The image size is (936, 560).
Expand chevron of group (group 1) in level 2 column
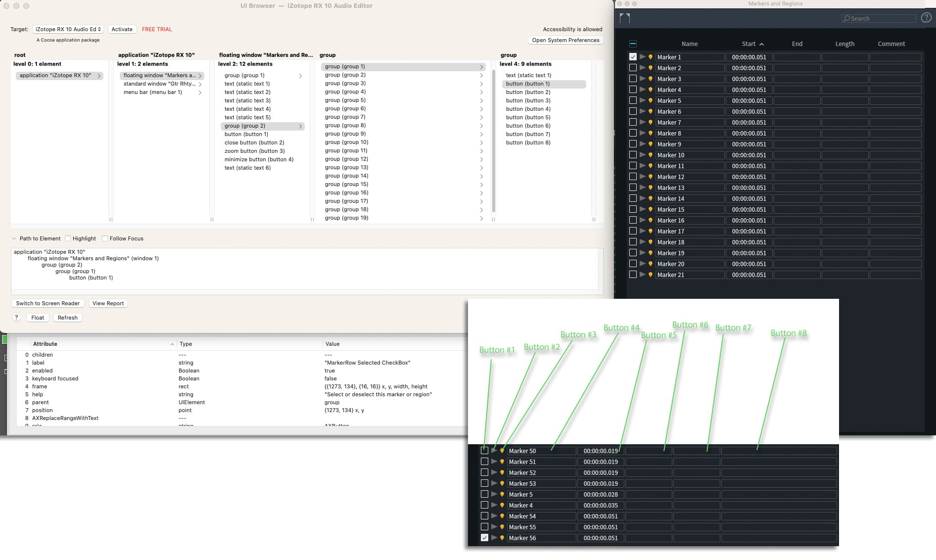pyautogui.click(x=300, y=76)
